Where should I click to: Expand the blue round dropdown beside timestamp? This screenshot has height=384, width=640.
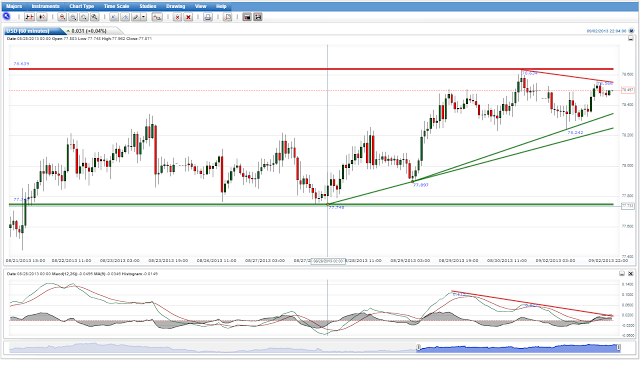tap(631, 31)
